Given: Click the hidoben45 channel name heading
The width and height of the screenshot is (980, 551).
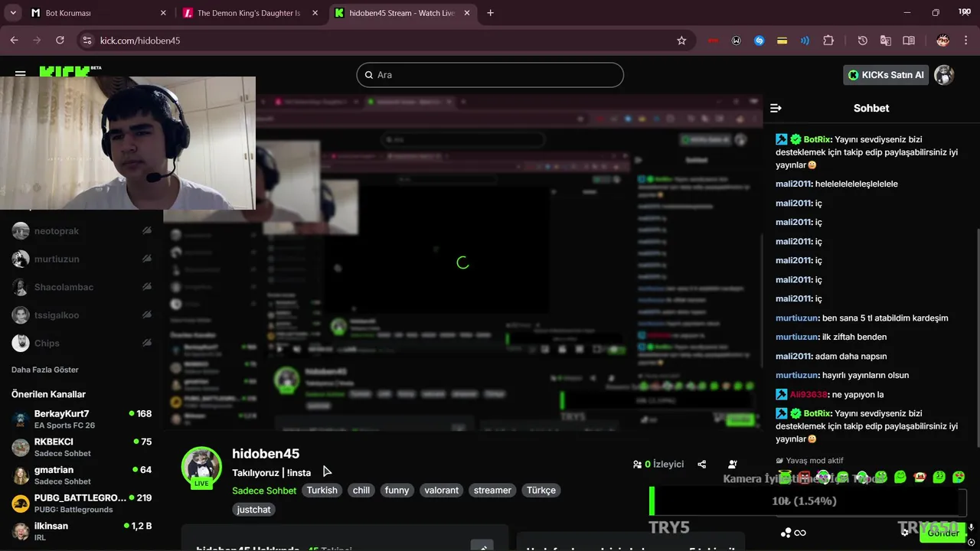Looking at the screenshot, I should [x=266, y=454].
